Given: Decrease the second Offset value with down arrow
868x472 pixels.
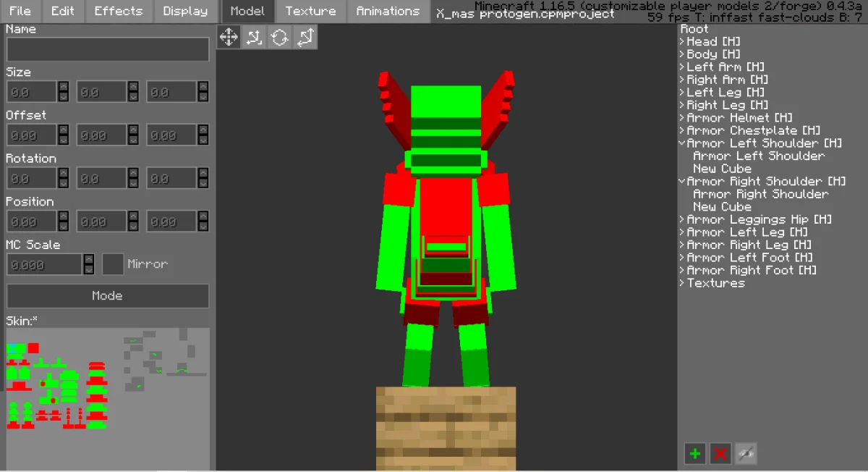Looking at the screenshot, I should coord(133,140).
